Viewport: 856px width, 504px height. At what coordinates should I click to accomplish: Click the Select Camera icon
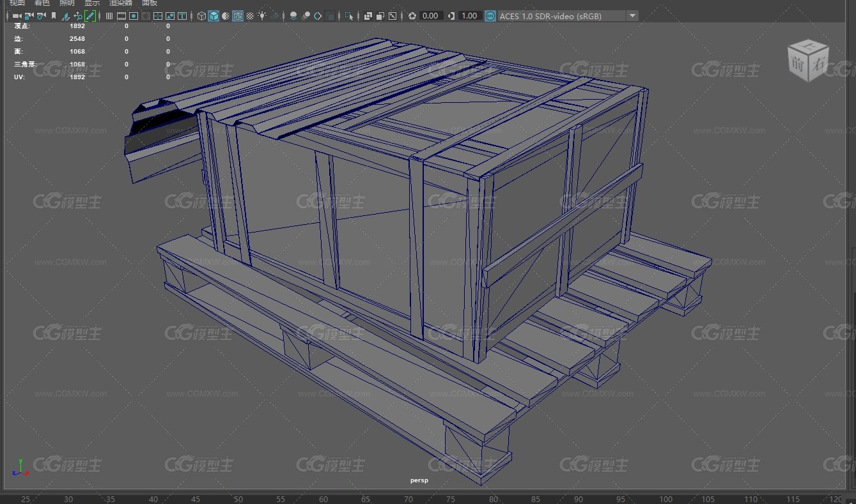coord(16,16)
